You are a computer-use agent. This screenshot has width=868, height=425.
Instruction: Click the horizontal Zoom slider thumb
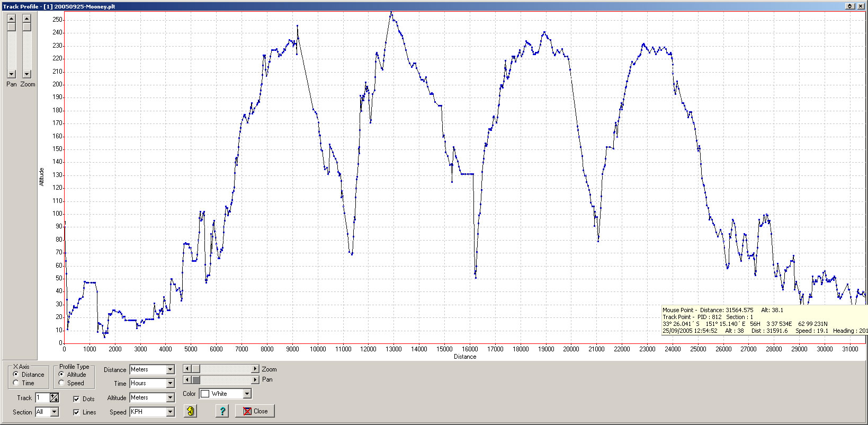[x=195, y=369]
